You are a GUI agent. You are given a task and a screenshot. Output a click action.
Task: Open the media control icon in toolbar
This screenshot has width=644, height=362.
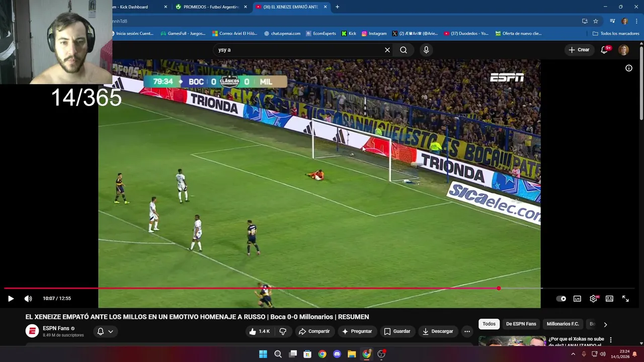click(612, 21)
